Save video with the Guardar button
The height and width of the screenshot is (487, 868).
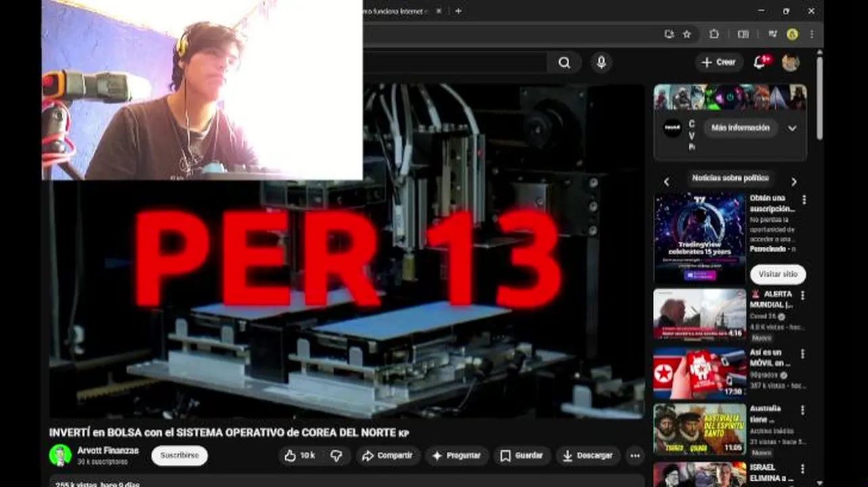(x=522, y=456)
